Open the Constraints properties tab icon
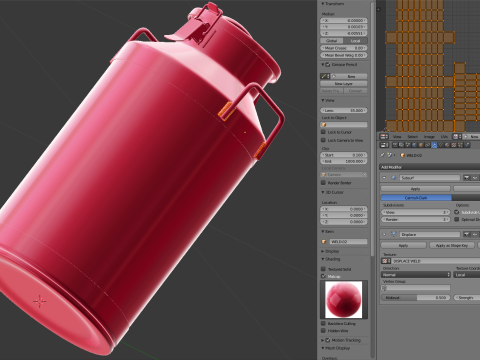 (x=427, y=145)
